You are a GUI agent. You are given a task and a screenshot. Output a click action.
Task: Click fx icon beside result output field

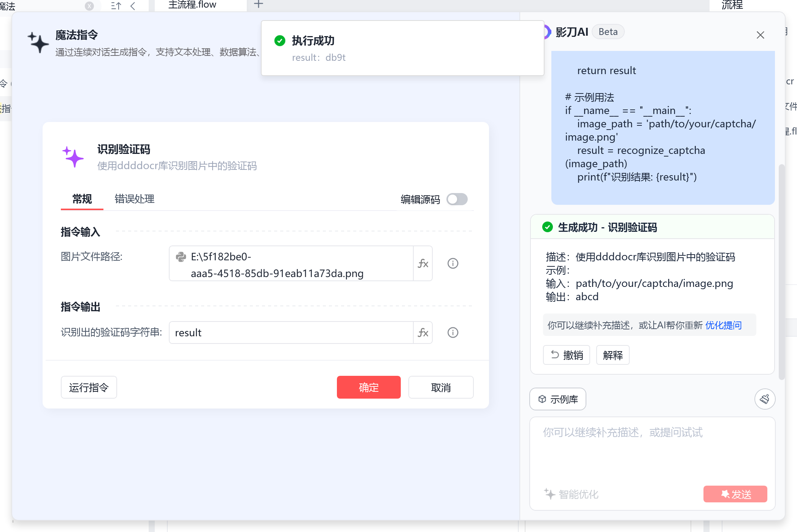(x=423, y=332)
